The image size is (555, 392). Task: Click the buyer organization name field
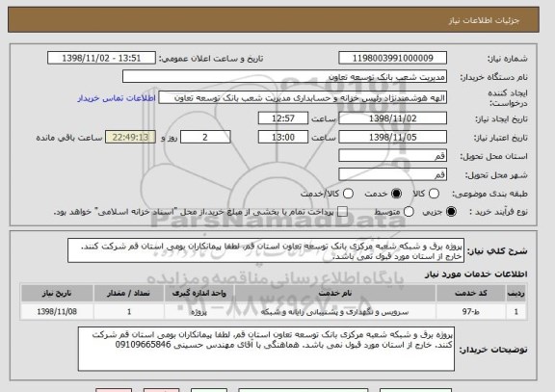[x=284, y=76]
